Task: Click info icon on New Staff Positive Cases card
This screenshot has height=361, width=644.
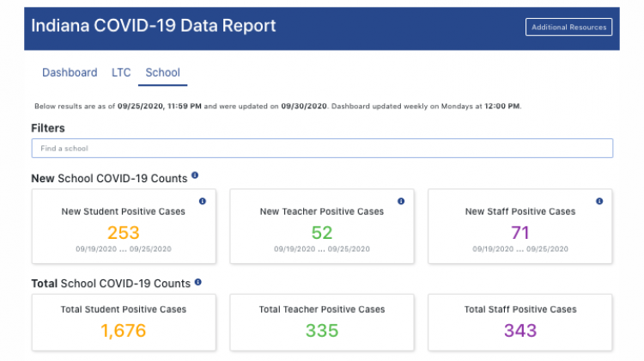Action: click(x=599, y=201)
